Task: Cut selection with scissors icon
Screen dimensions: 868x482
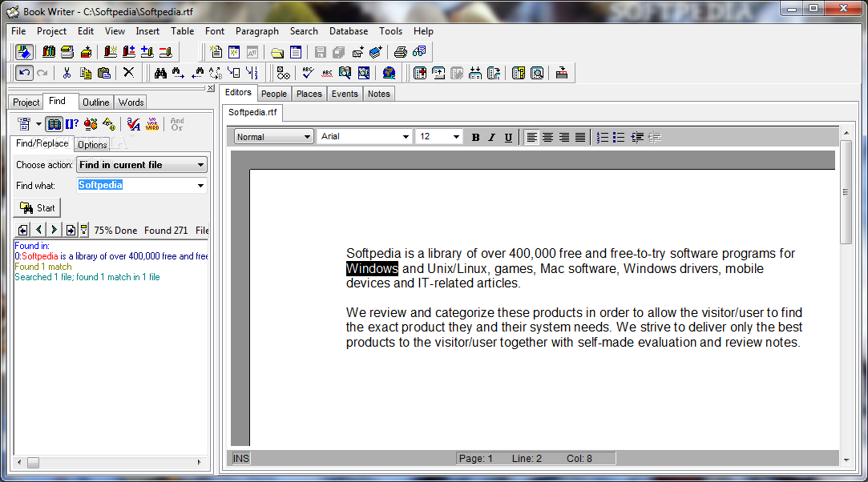Action: pos(67,73)
